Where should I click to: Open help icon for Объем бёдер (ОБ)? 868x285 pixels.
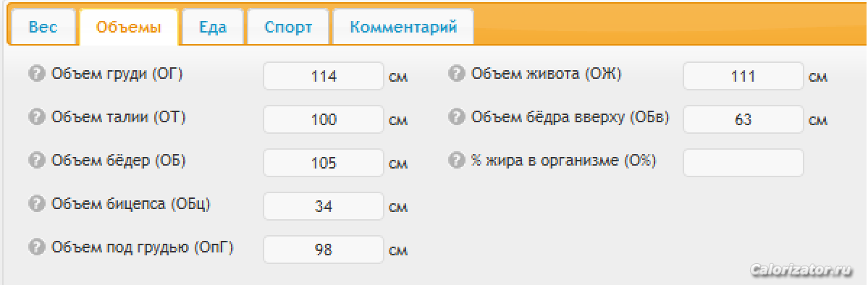point(36,161)
